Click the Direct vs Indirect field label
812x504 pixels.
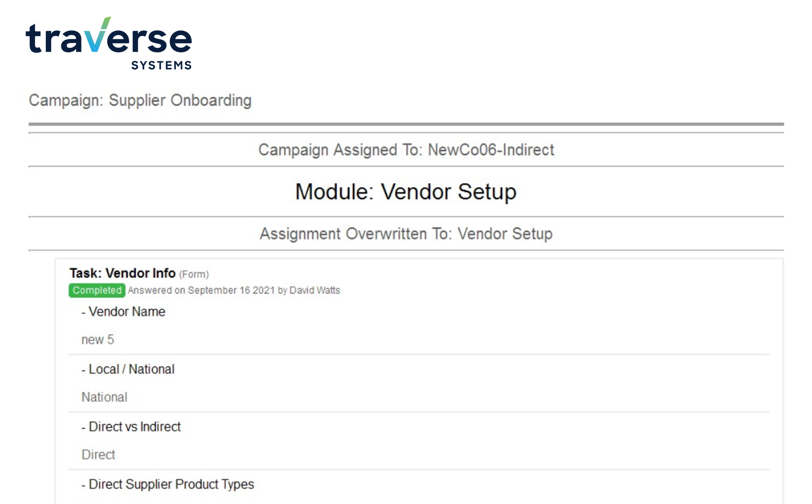tap(134, 427)
